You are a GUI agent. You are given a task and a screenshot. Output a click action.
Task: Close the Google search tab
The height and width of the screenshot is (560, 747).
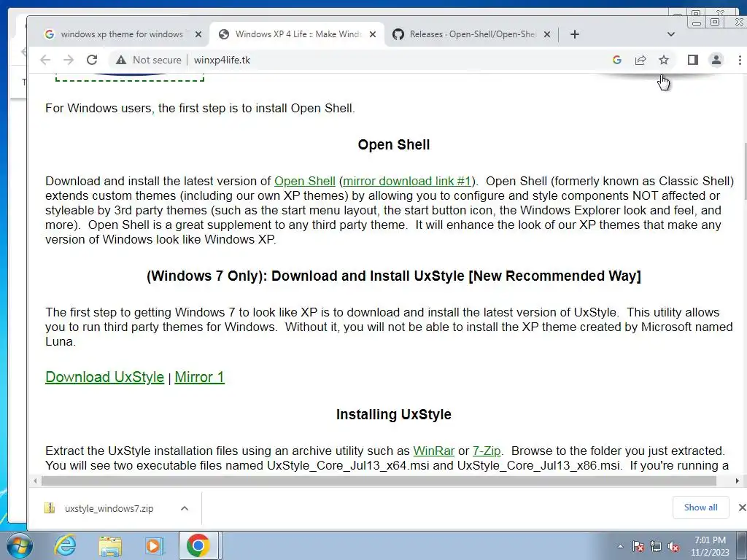tap(198, 34)
